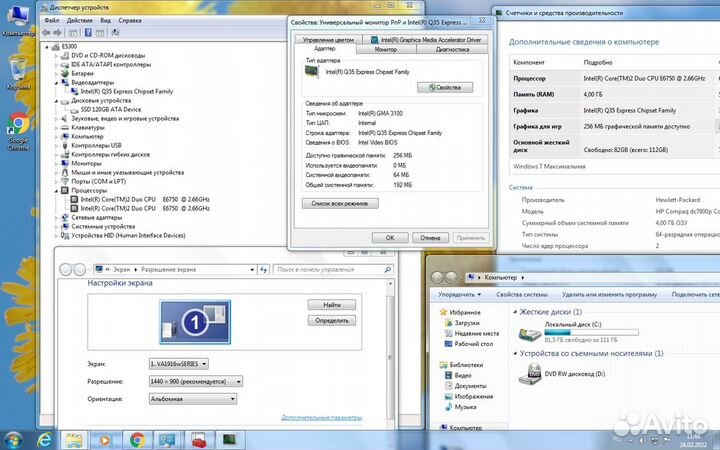Click the Мониторы category icon
Screen dimensions: 720x450
[x=65, y=163]
